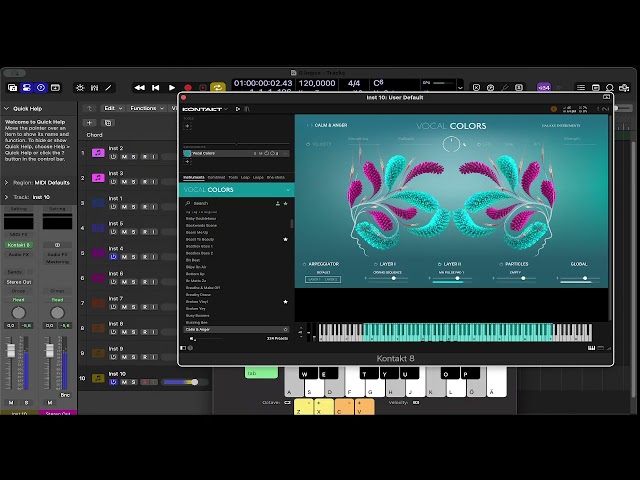
Task: Open the Media browser button at top right
Action: 624,88
